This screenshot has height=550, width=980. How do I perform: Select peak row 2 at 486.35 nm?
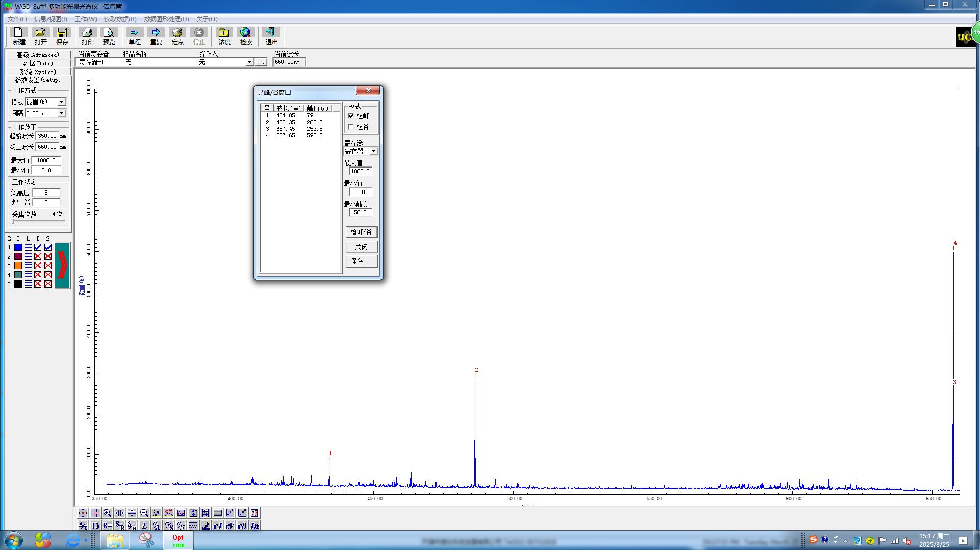(300, 122)
